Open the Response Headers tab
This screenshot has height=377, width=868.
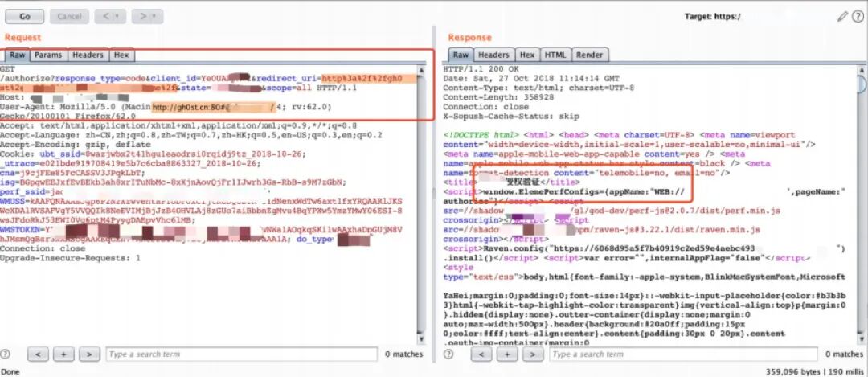[x=493, y=55]
